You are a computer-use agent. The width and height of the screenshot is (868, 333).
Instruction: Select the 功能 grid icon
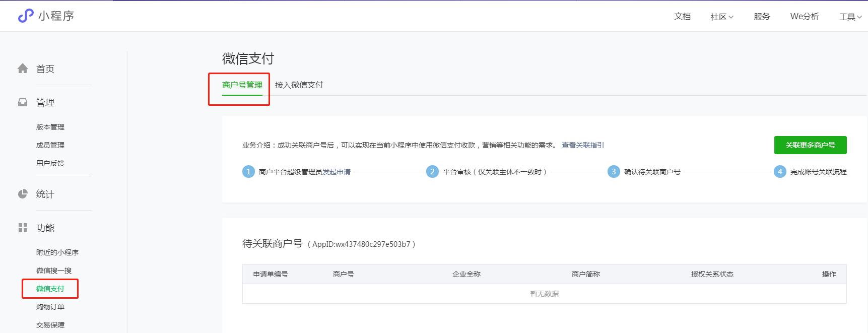23,228
